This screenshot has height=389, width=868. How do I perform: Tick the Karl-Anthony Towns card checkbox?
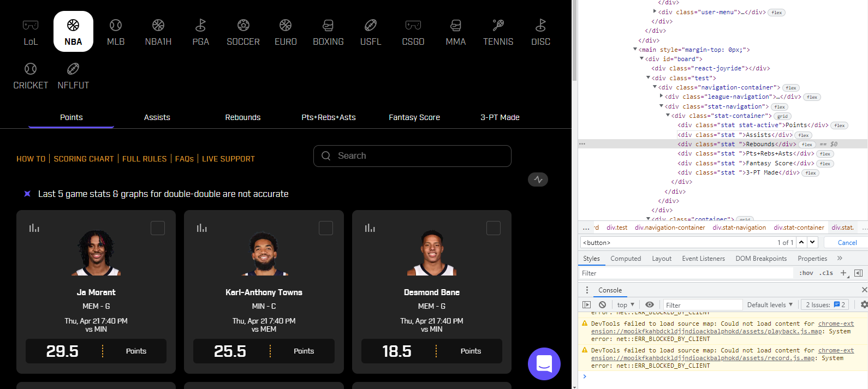tap(326, 228)
